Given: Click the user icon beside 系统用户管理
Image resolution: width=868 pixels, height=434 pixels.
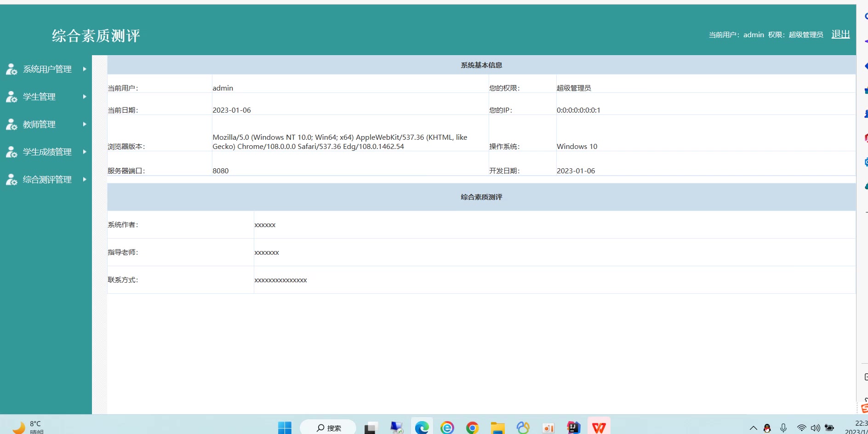Looking at the screenshot, I should pyautogui.click(x=11, y=69).
